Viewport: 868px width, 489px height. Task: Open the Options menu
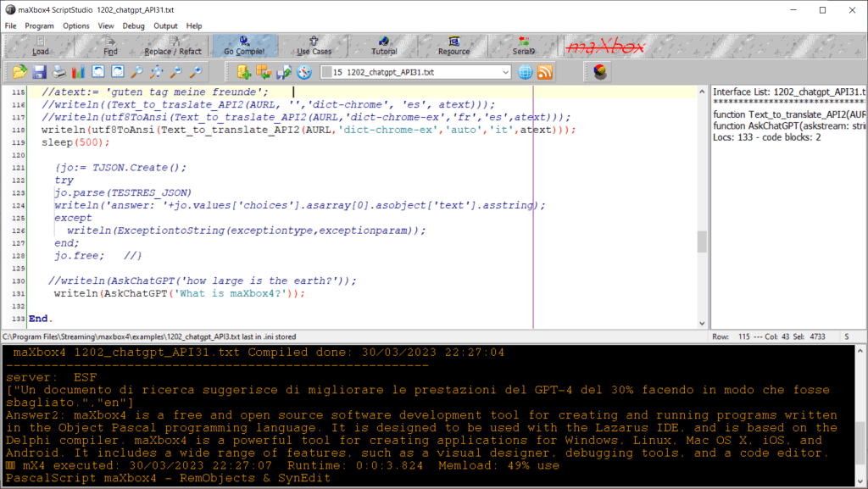pos(75,25)
